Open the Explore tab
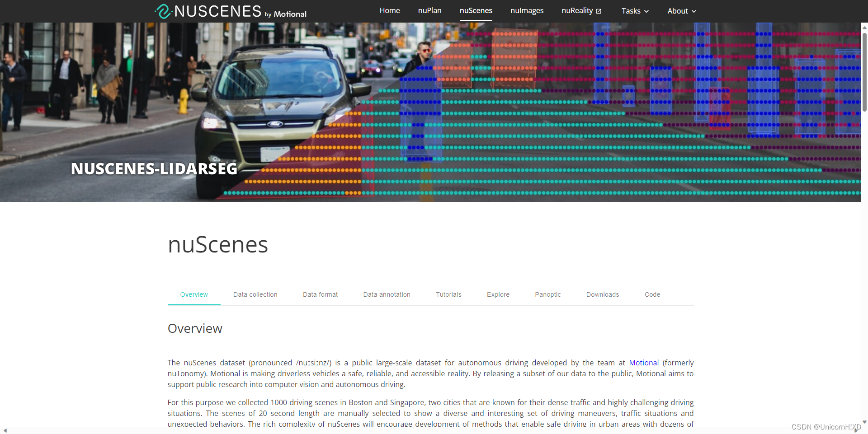Viewport: 868px width, 434px height. 498,294
